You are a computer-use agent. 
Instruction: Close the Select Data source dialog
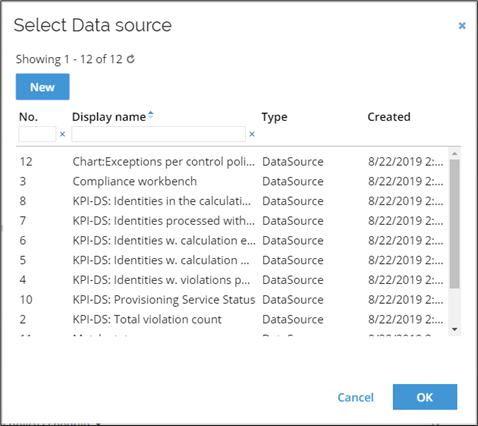point(462,25)
